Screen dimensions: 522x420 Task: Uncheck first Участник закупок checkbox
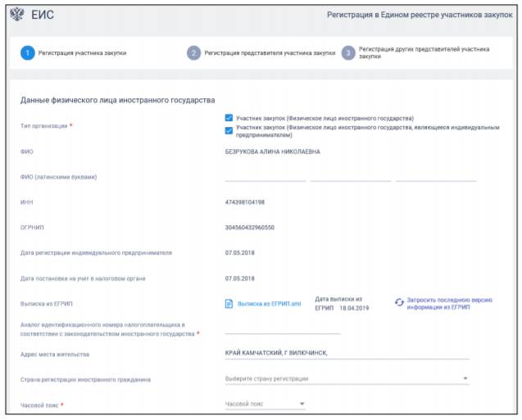[229, 118]
